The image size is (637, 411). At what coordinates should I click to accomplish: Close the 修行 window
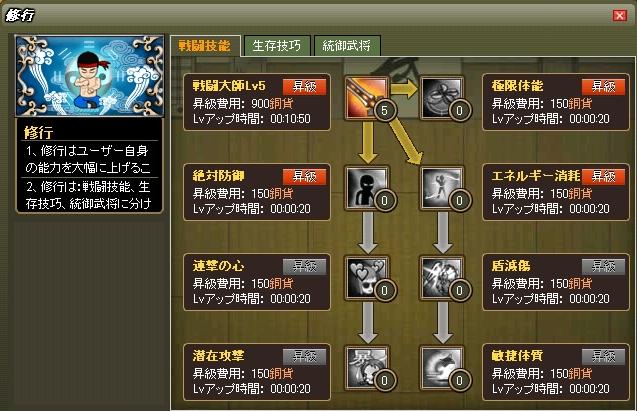[x=620, y=15]
